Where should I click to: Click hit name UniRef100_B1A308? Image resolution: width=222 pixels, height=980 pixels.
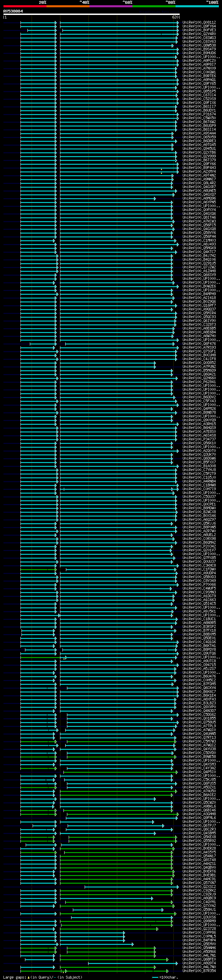(x=199, y=466)
